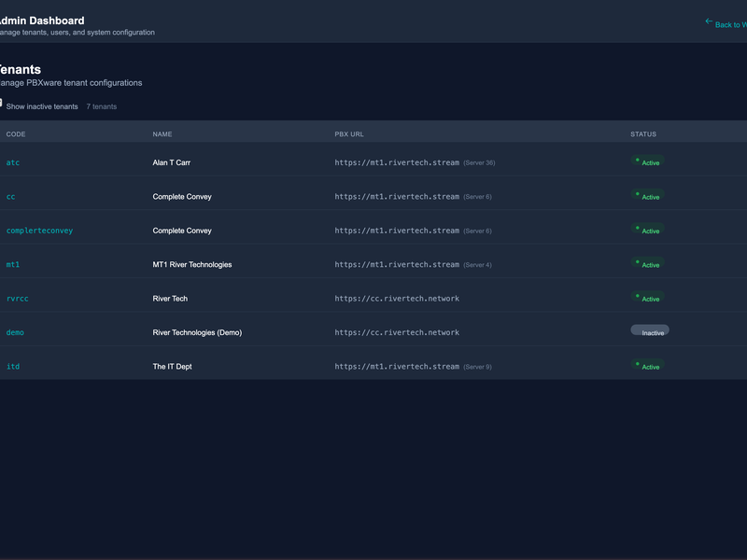
Task: Select The IT Dept tenant name
Action: [172, 367]
